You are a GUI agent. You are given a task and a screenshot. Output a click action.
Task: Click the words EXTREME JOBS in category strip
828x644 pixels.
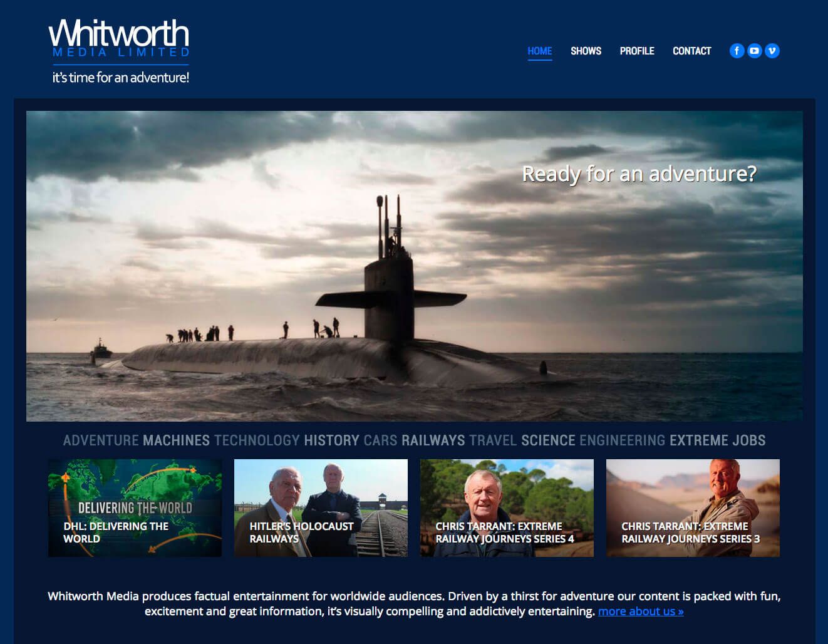point(718,440)
